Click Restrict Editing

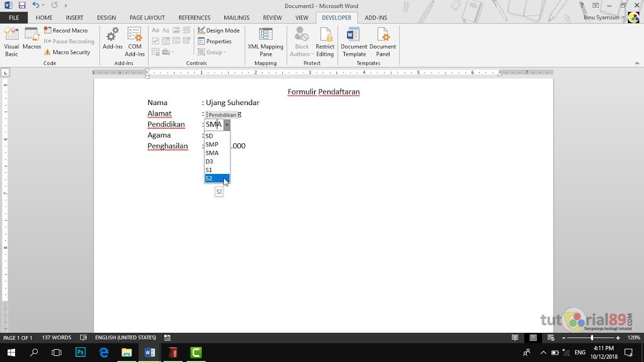pyautogui.click(x=325, y=42)
